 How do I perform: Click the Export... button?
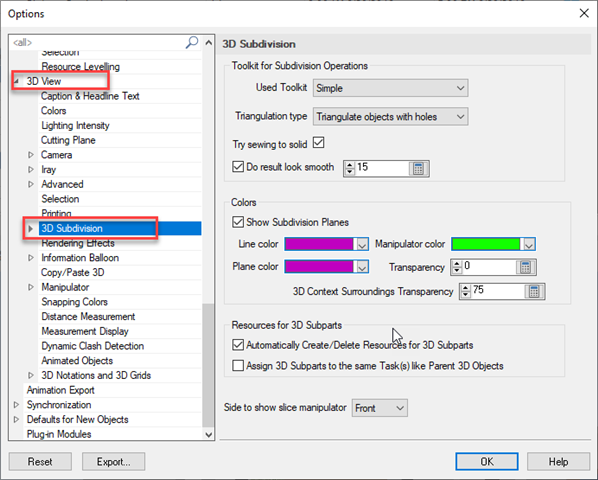[x=113, y=462]
